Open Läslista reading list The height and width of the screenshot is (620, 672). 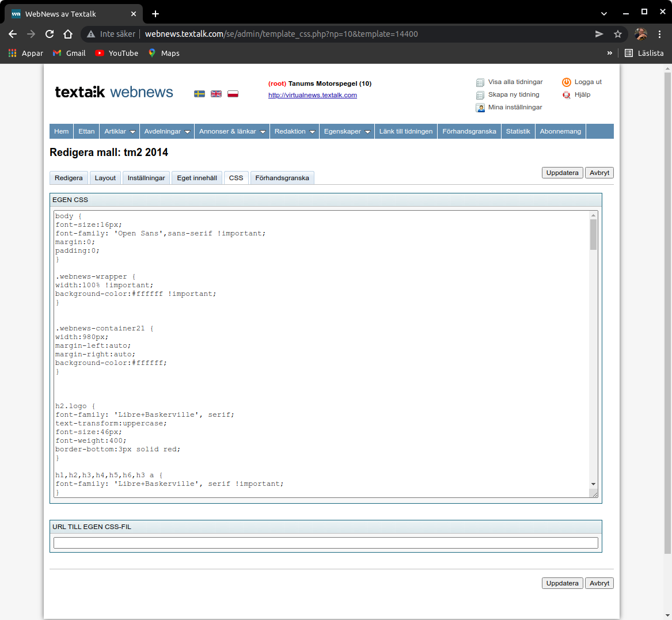click(644, 53)
